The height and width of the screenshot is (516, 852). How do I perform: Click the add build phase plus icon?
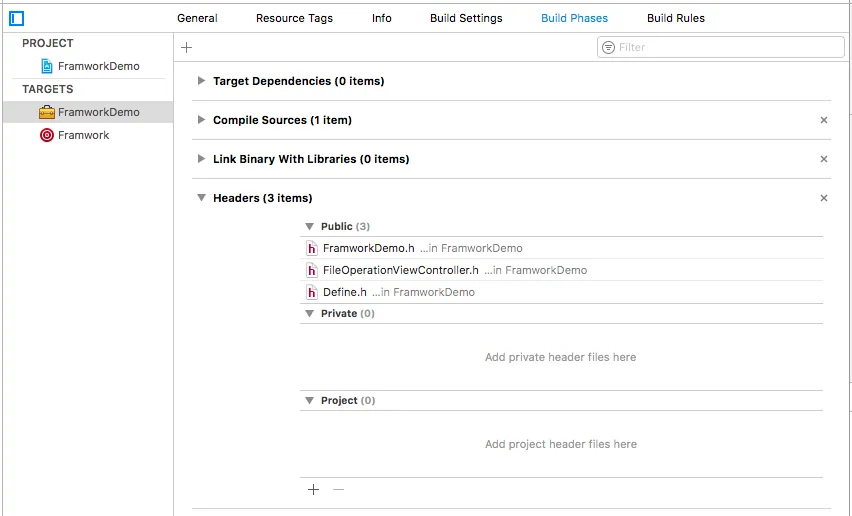click(x=187, y=47)
